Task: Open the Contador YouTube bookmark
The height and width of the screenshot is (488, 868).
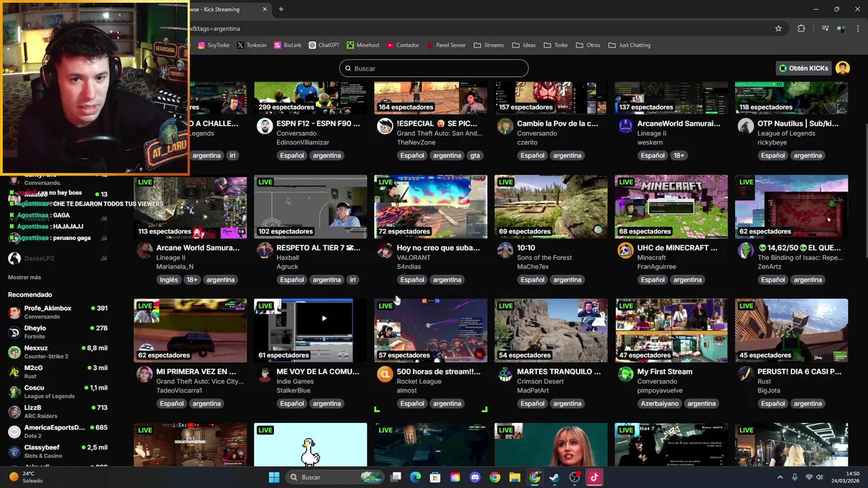Action: pyautogui.click(x=403, y=45)
